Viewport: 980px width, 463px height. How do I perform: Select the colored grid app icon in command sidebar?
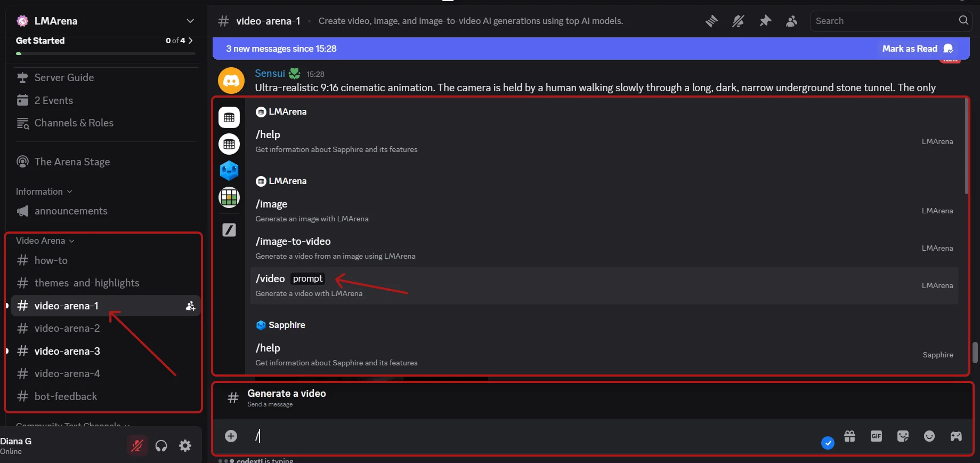point(229,197)
